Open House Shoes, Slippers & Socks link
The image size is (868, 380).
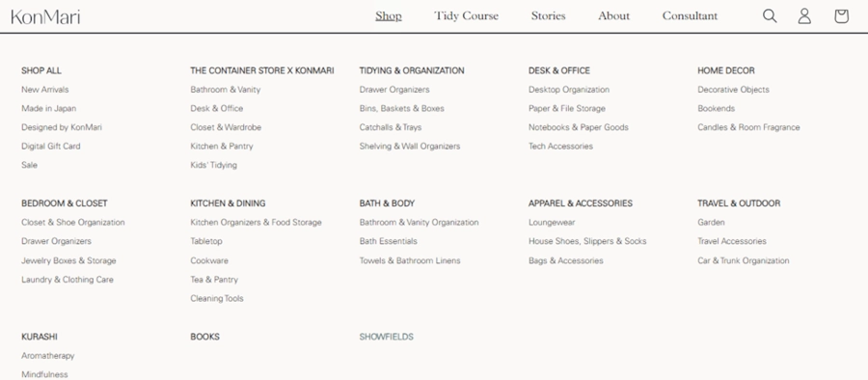click(587, 241)
